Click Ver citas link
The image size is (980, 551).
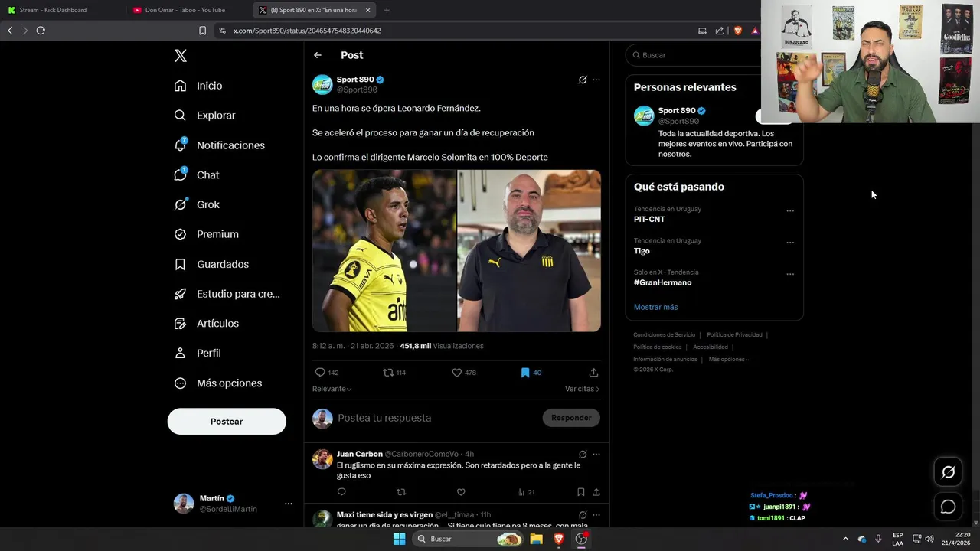(582, 389)
